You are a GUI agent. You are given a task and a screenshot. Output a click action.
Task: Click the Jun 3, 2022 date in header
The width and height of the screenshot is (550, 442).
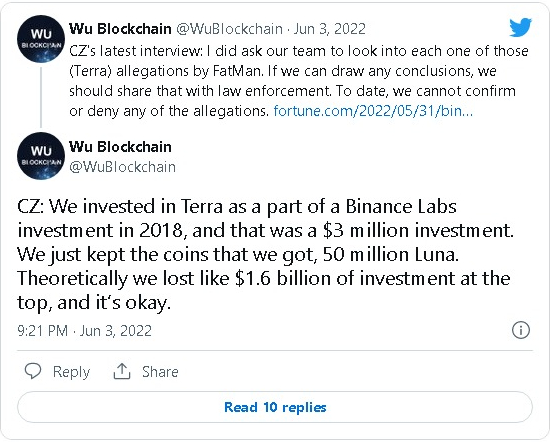click(x=329, y=29)
